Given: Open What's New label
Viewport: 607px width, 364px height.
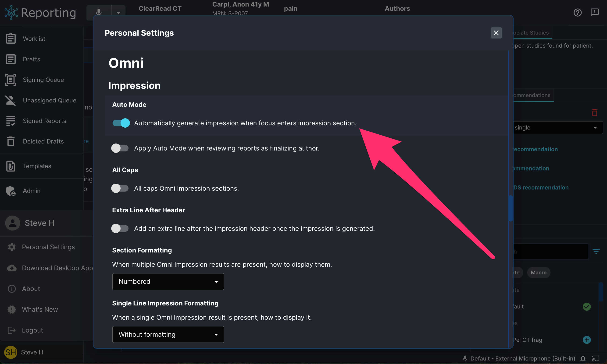Looking at the screenshot, I should pos(40,310).
